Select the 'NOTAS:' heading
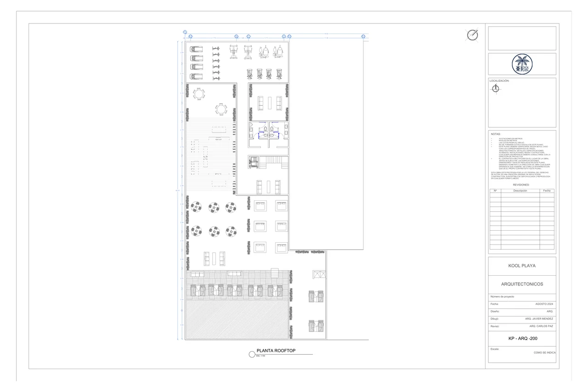 [x=496, y=134]
